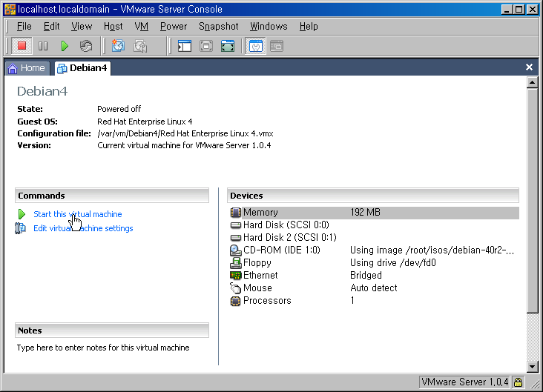Viewport: 543px width, 392px height.
Task: Click the lock icon in the status bar
Action: tap(518, 382)
